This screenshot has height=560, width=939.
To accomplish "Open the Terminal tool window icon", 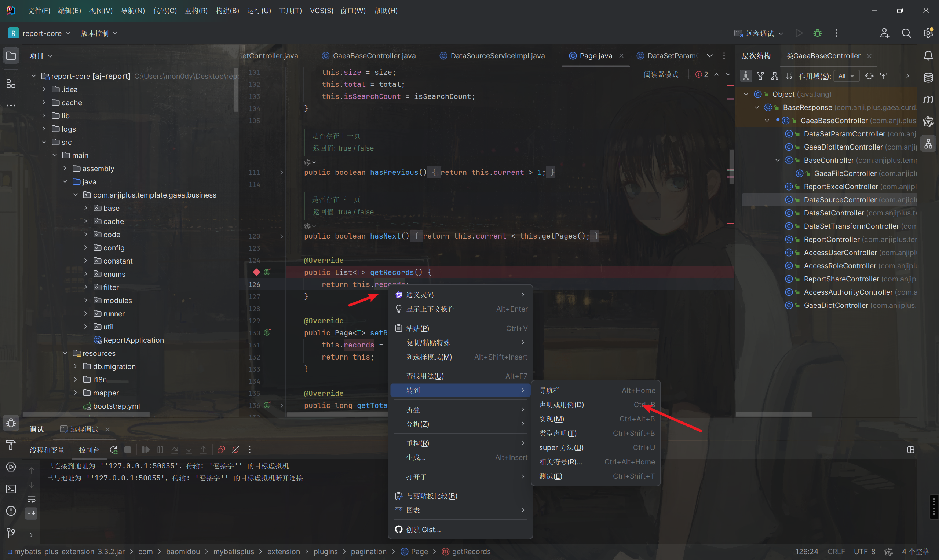I will click(11, 489).
